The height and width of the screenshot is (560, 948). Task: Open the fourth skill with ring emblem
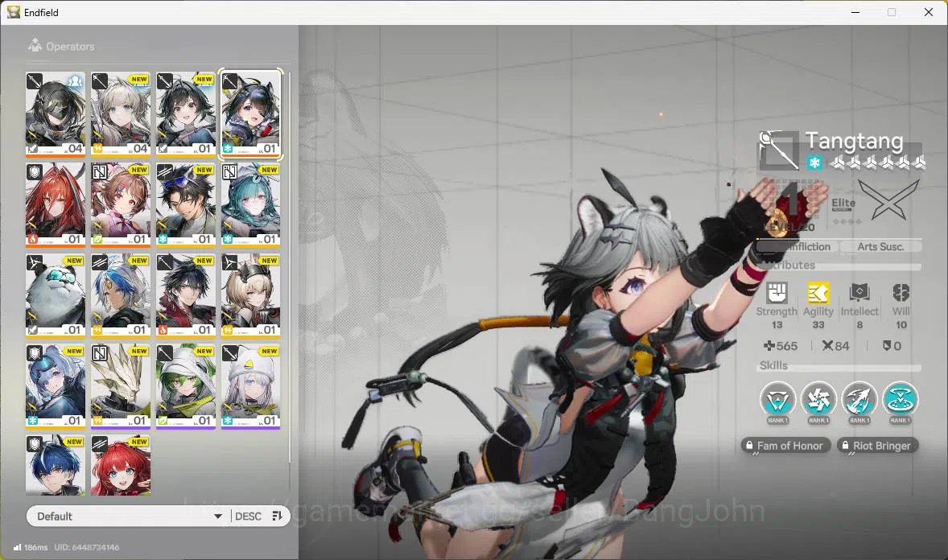[901, 400]
